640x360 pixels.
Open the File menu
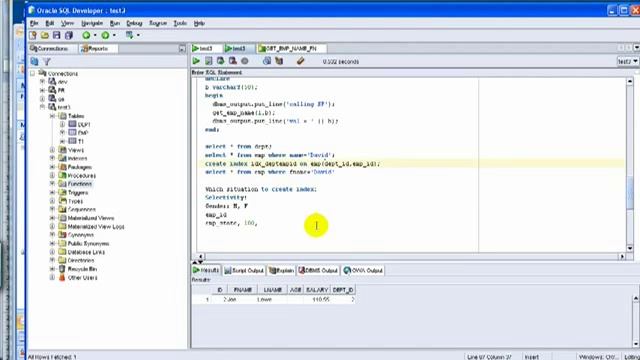tap(34, 23)
